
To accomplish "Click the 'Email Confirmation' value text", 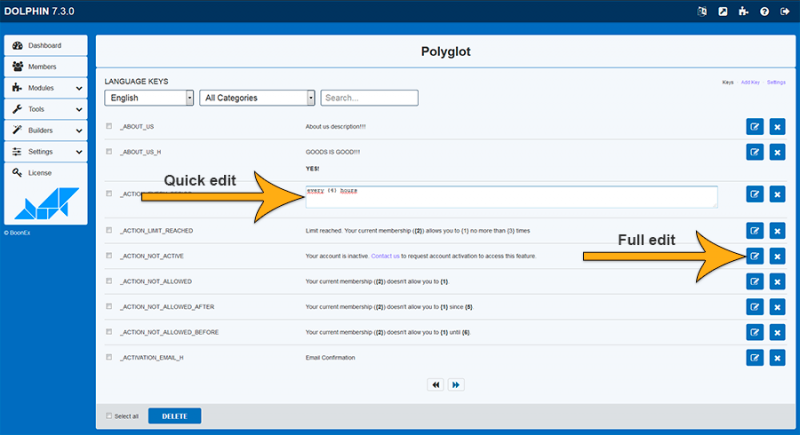I will 330,357.
